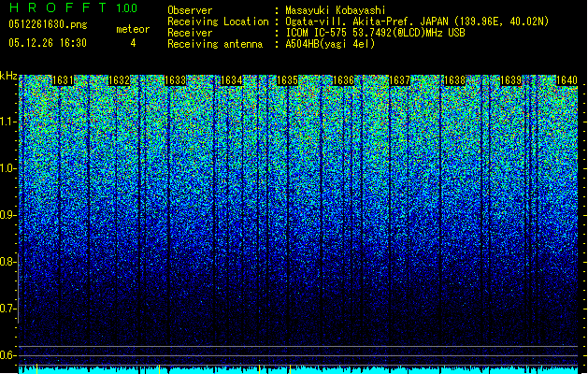Click the Receiving antenna label
This screenshot has width=588, height=374.
point(215,44)
